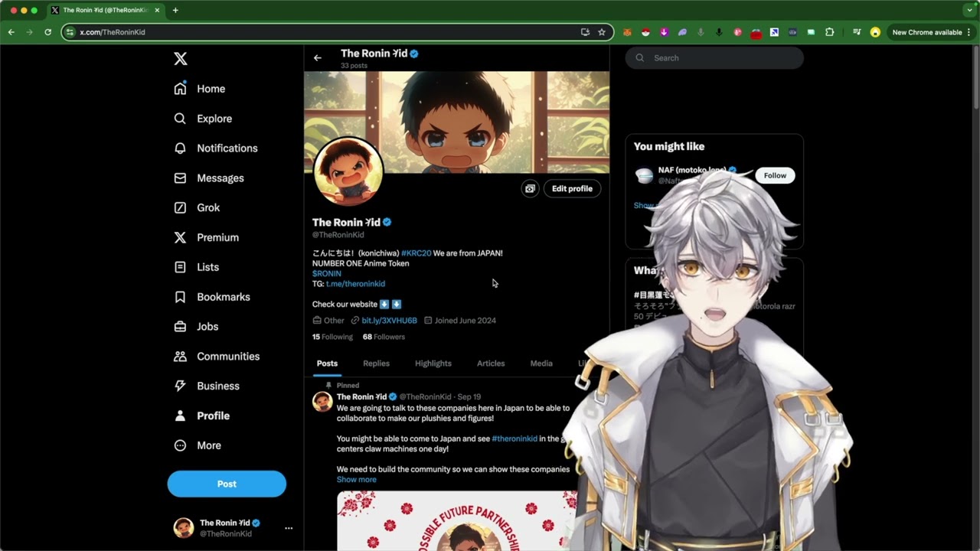Click the Business lightning icon

click(x=180, y=386)
